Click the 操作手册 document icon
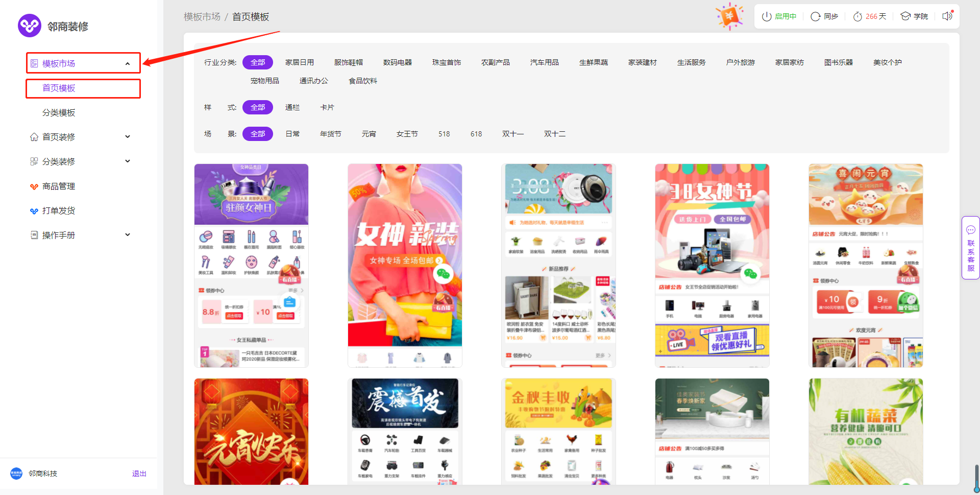 (34, 235)
